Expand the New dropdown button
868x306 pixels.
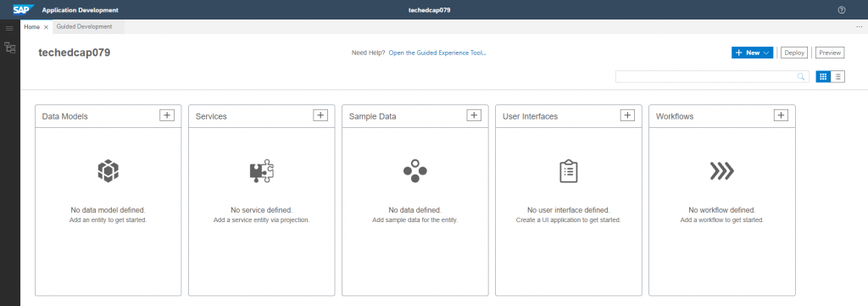753,53
